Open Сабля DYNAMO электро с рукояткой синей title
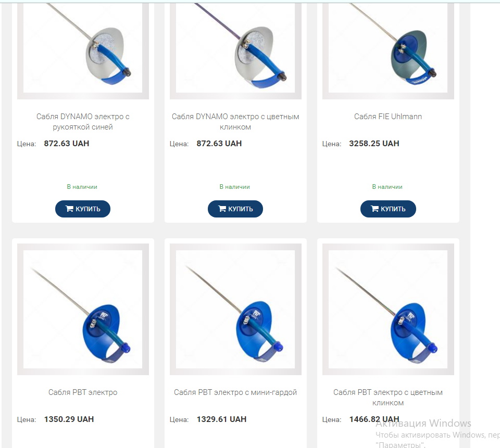Screen dimensions: 500x448 [x=83, y=122]
